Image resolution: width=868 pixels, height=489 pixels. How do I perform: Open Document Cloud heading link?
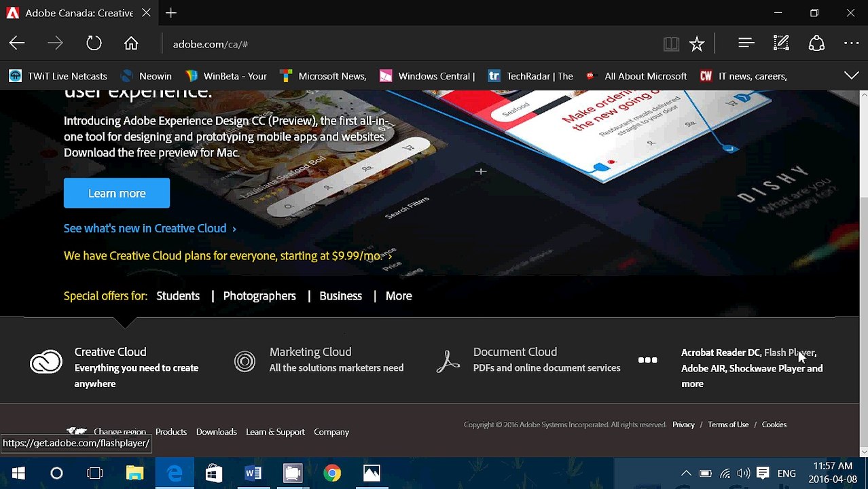(515, 352)
